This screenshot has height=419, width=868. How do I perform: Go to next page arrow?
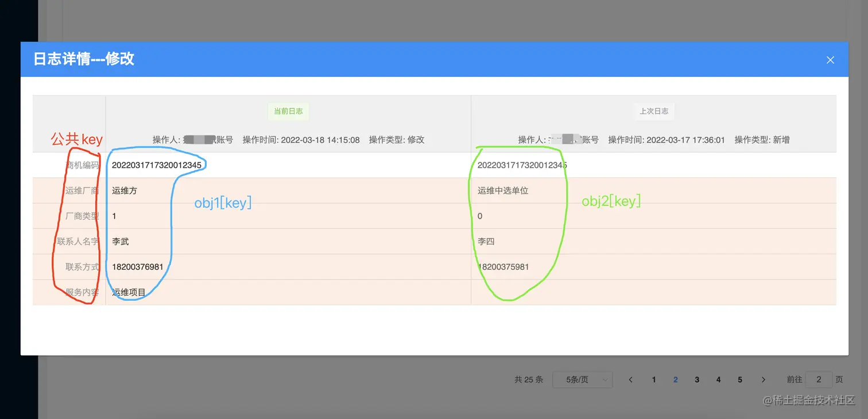point(763,379)
